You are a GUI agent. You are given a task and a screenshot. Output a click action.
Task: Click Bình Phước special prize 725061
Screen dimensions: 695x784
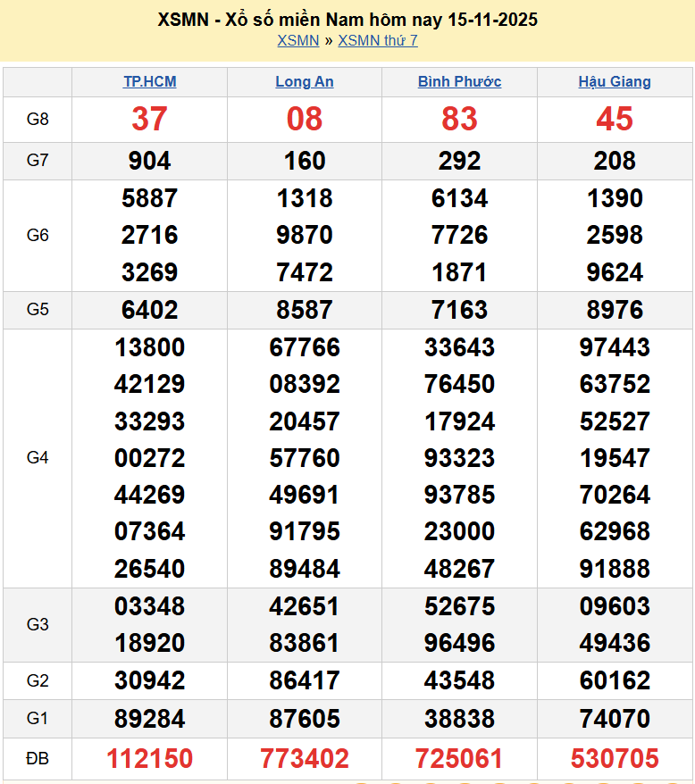click(459, 759)
